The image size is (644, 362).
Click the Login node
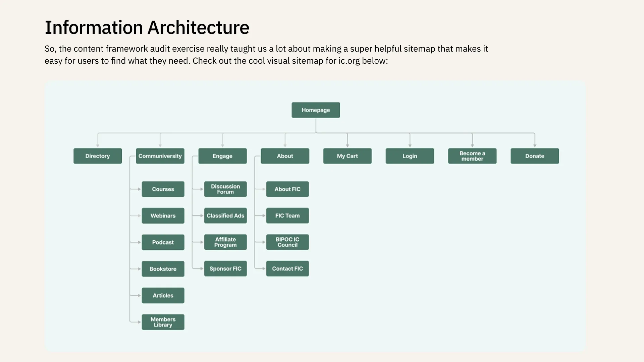410,156
